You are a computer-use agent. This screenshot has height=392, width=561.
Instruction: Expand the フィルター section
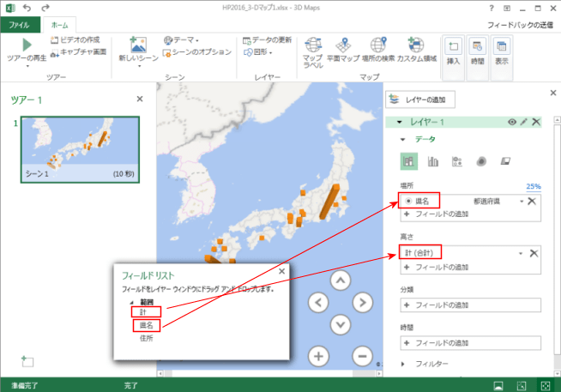[x=403, y=364]
